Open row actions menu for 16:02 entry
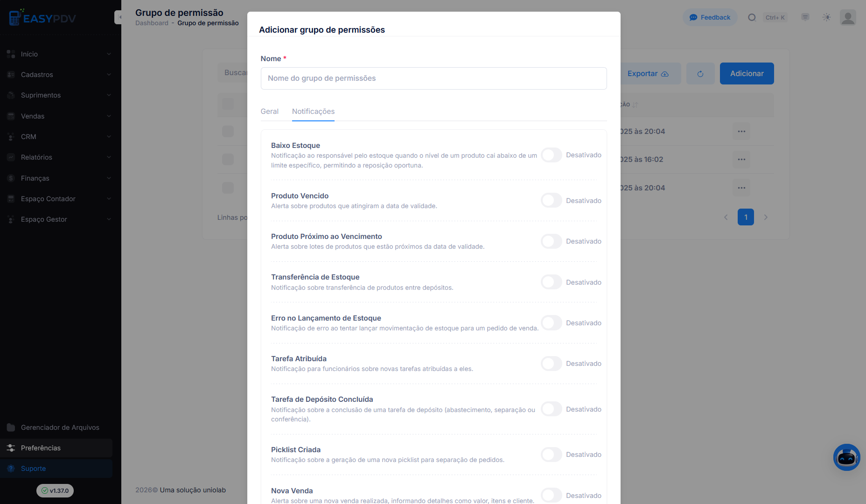This screenshot has height=504, width=866. tap(741, 160)
